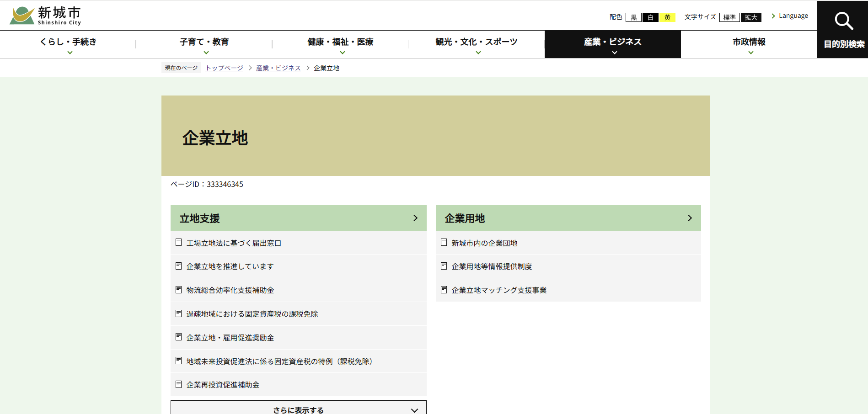The width and height of the screenshot is (868, 414).
Task: Open 物流総合効率化支援補助金 link
Action: [230, 290]
